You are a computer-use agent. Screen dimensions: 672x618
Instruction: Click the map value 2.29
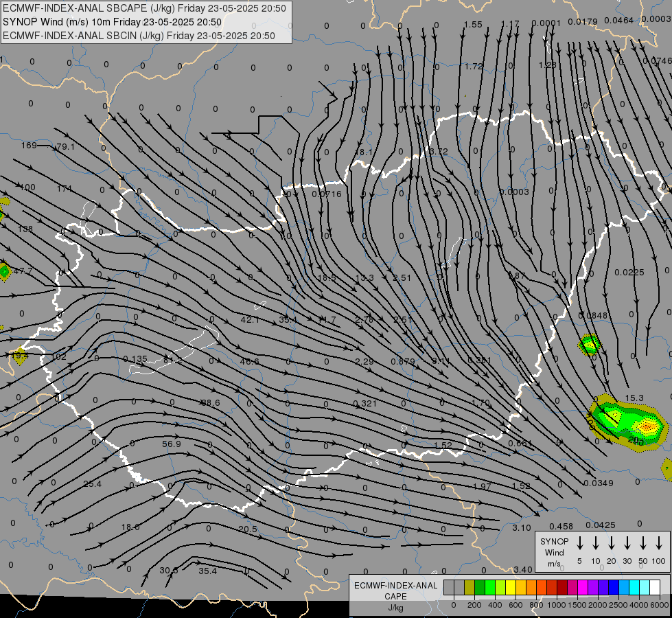[x=364, y=362]
